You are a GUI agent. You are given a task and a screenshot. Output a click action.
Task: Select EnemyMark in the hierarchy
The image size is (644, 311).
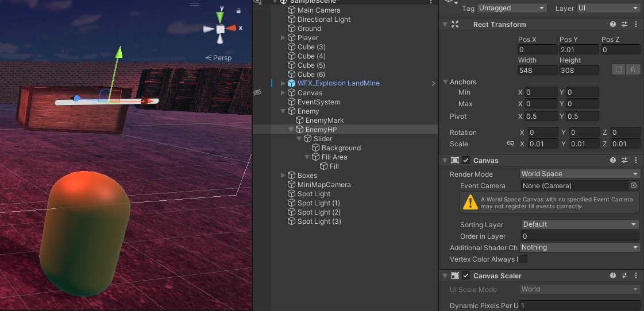325,120
